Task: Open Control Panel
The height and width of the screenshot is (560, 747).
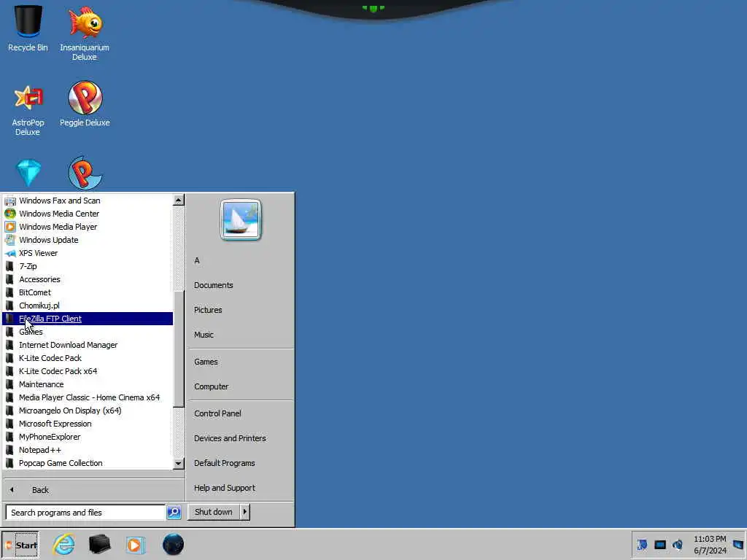Action: [241, 413]
